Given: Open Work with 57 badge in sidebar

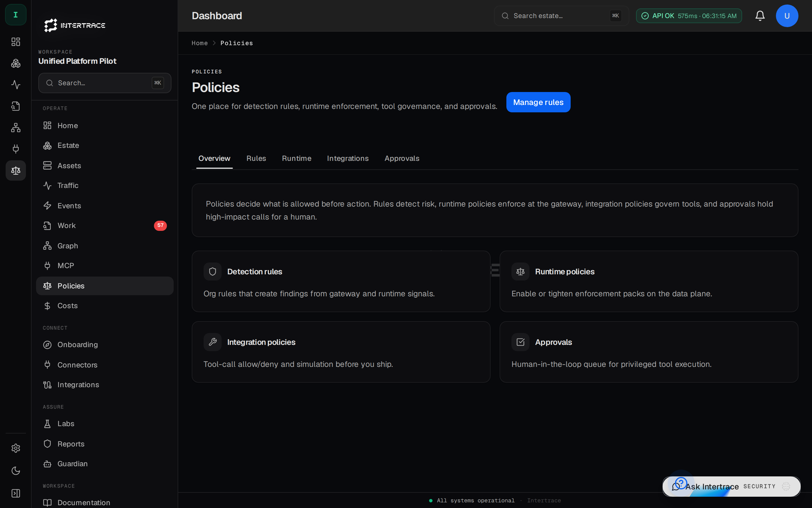Looking at the screenshot, I should point(105,225).
